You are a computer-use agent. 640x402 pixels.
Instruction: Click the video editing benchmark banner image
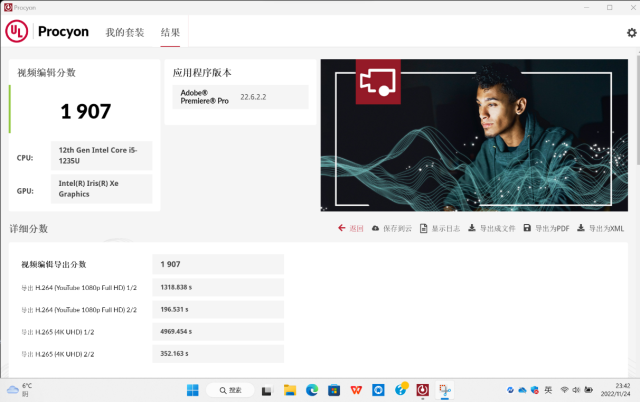click(474, 135)
